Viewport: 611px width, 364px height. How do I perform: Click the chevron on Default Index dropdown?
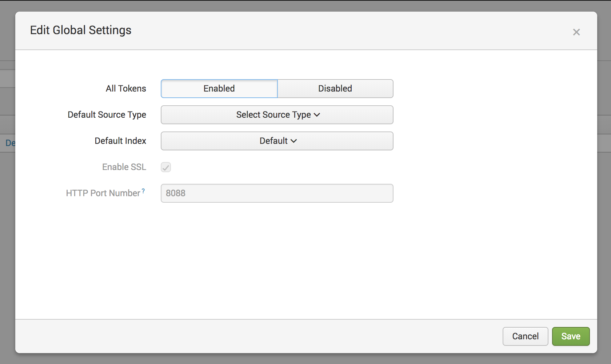click(294, 141)
